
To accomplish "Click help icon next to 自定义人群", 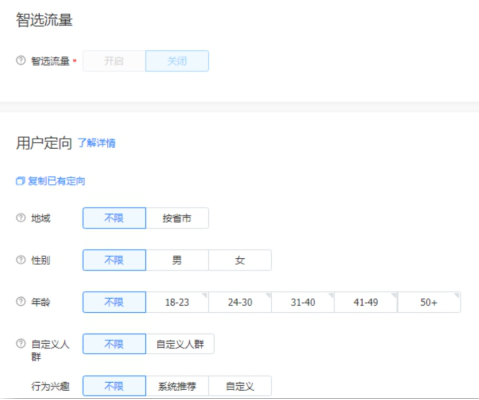I will (x=21, y=344).
